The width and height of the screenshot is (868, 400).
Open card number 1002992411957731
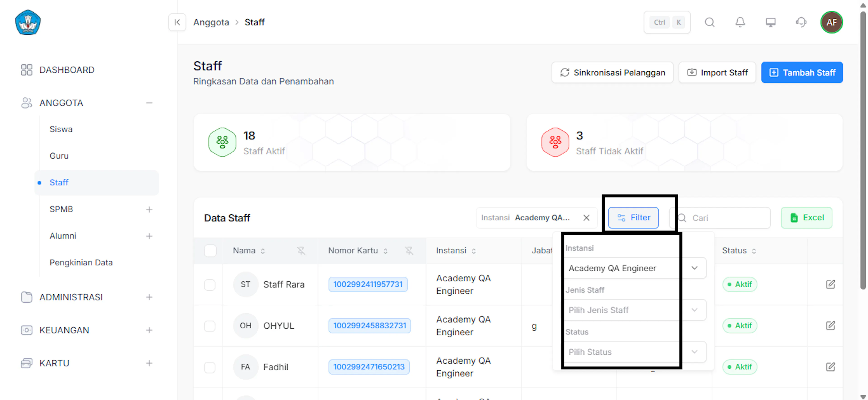pos(368,284)
